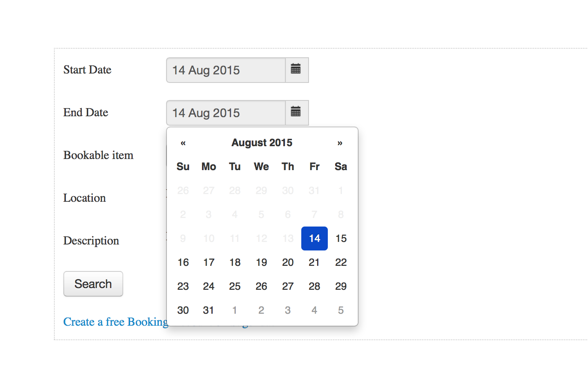Go to previous month arrow
588x371 pixels.
point(183,143)
